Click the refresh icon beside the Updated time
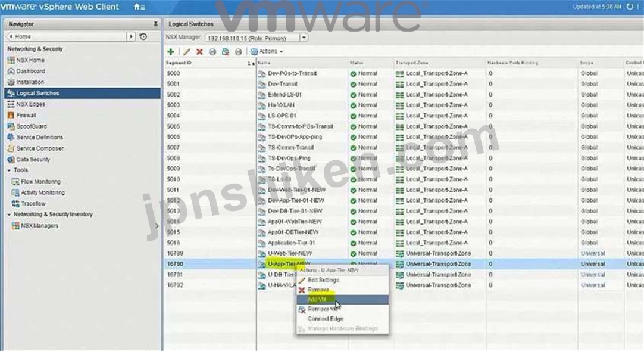Image resolution: width=644 pixels, height=351 pixels. click(630, 7)
